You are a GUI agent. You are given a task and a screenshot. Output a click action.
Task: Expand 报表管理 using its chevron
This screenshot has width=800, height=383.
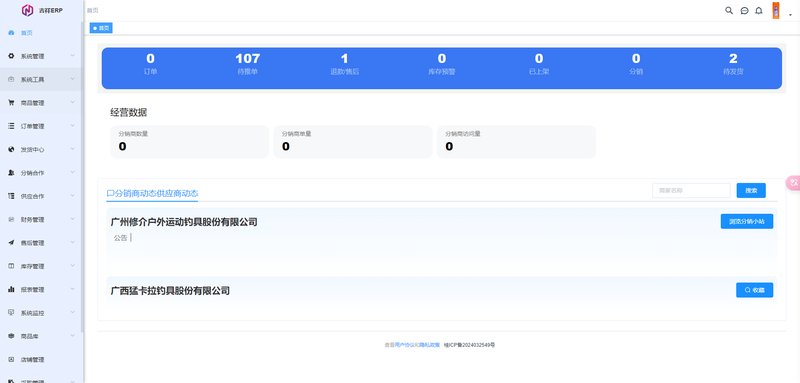[x=72, y=289]
